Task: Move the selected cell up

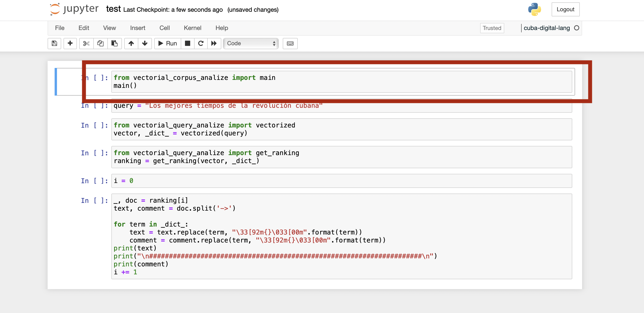Action: [x=131, y=44]
